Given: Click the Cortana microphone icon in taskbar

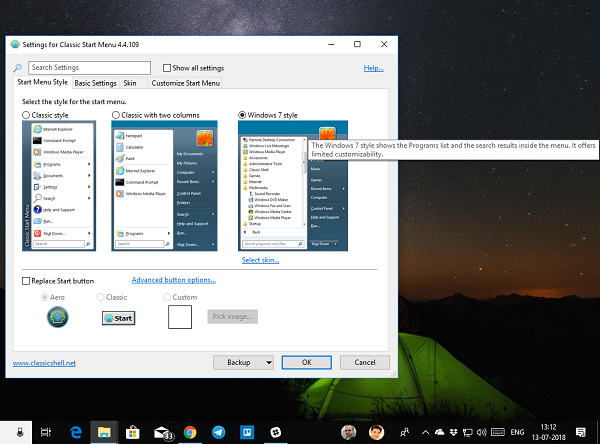Looking at the screenshot, I should tap(20, 433).
